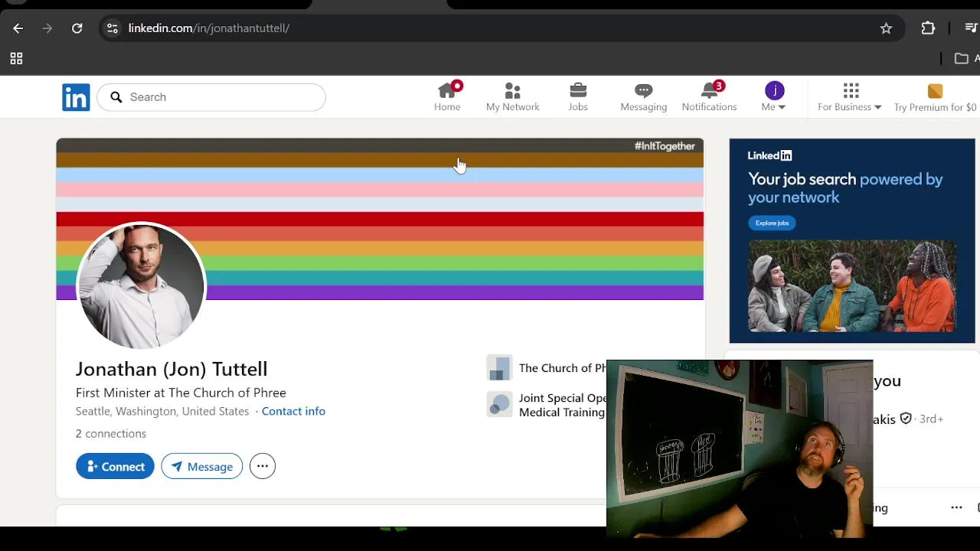Viewport: 980px width, 551px height.
Task: Click Try Premium for $0
Action: [x=935, y=97]
